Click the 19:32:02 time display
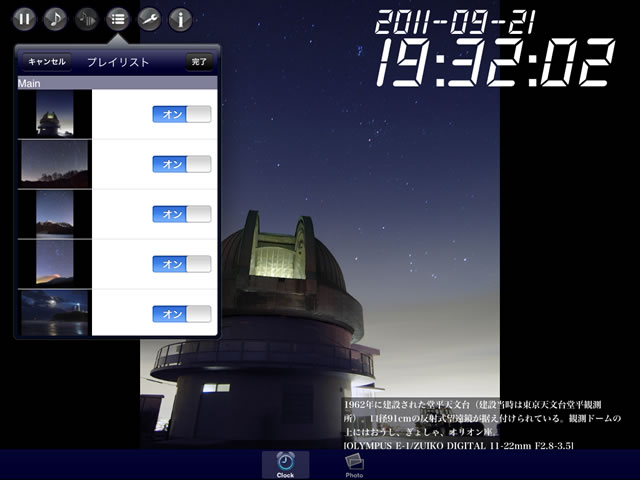Viewport: 640px width, 480px height. coord(495,62)
